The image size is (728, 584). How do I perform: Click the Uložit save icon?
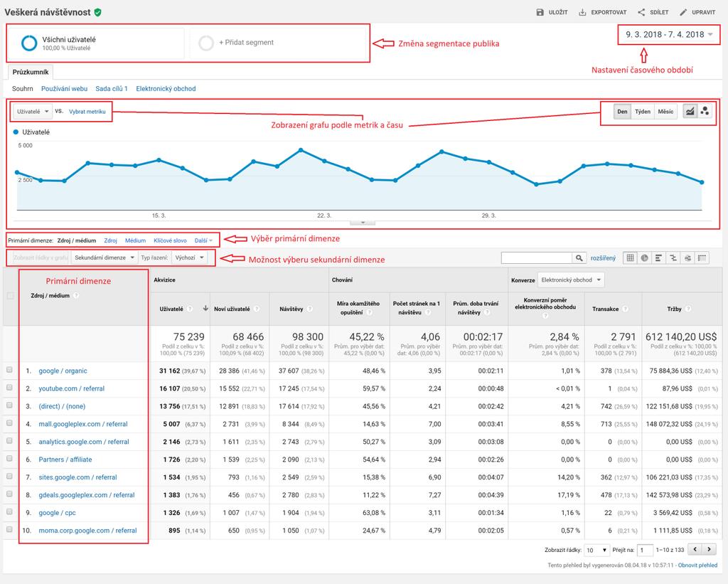coord(540,13)
